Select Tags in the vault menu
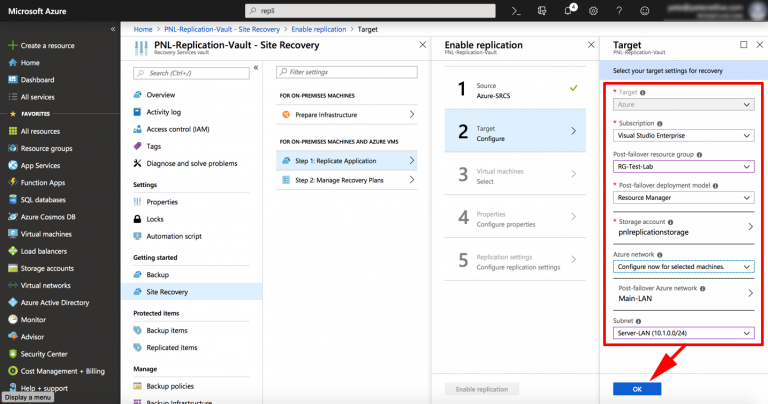768x404 pixels. tap(153, 146)
